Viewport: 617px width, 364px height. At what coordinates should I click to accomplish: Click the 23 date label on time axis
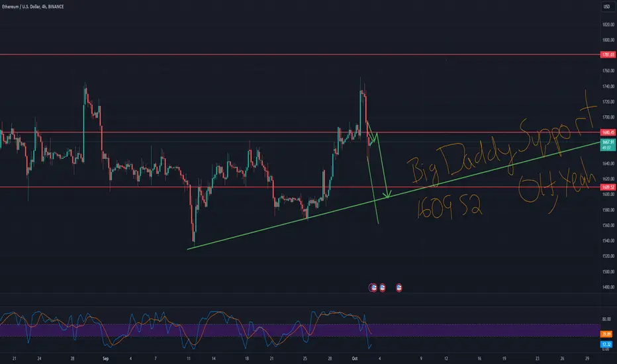(x=537, y=359)
